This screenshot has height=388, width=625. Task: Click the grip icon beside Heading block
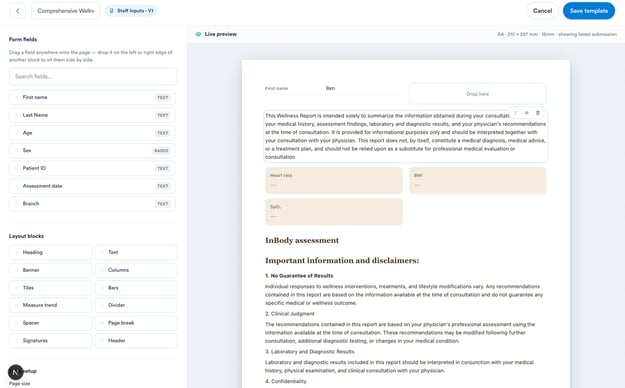pos(16,252)
